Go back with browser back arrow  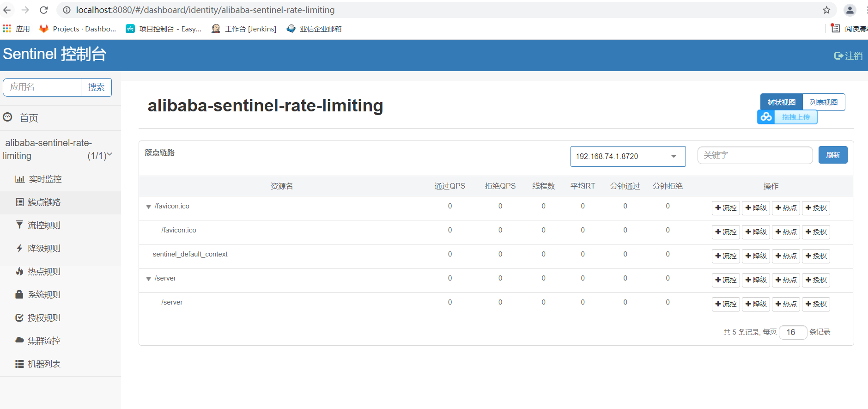[7, 10]
